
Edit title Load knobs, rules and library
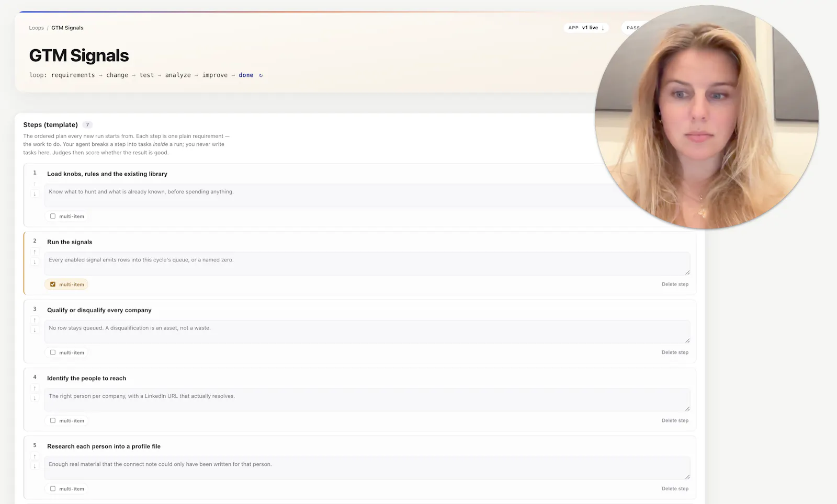point(107,174)
